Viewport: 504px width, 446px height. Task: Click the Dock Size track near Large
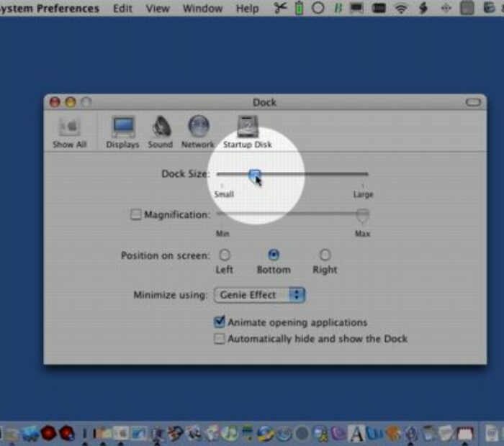point(363,174)
